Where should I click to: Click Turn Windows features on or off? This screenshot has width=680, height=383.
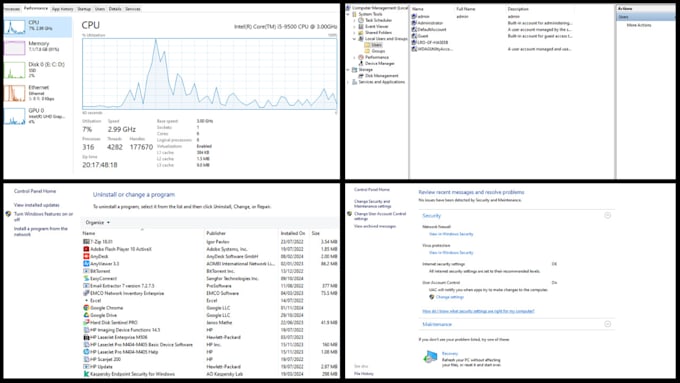coord(43,216)
